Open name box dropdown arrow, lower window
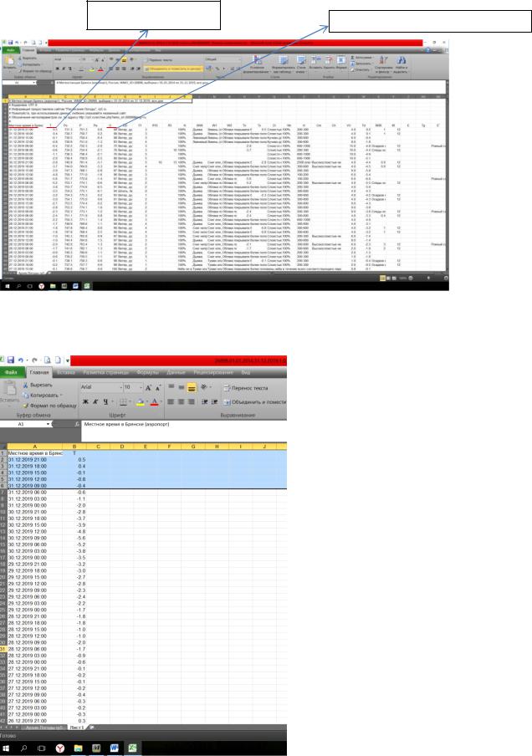The height and width of the screenshot is (756, 532). [x=49, y=424]
